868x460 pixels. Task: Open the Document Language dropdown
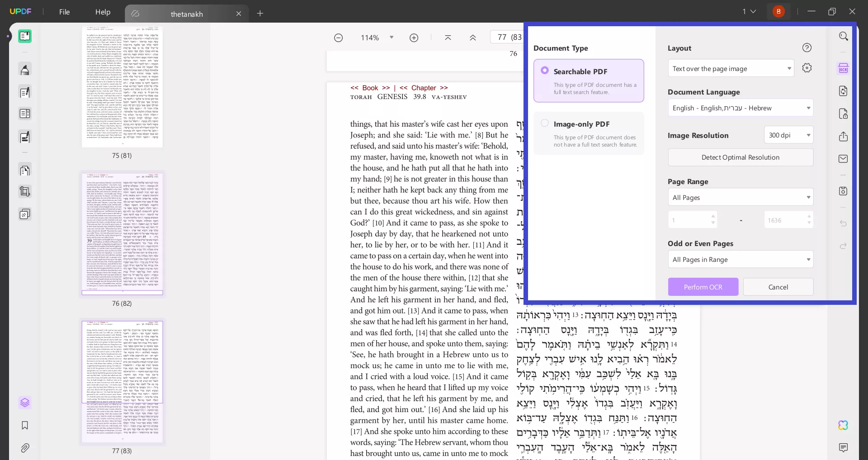click(x=741, y=108)
